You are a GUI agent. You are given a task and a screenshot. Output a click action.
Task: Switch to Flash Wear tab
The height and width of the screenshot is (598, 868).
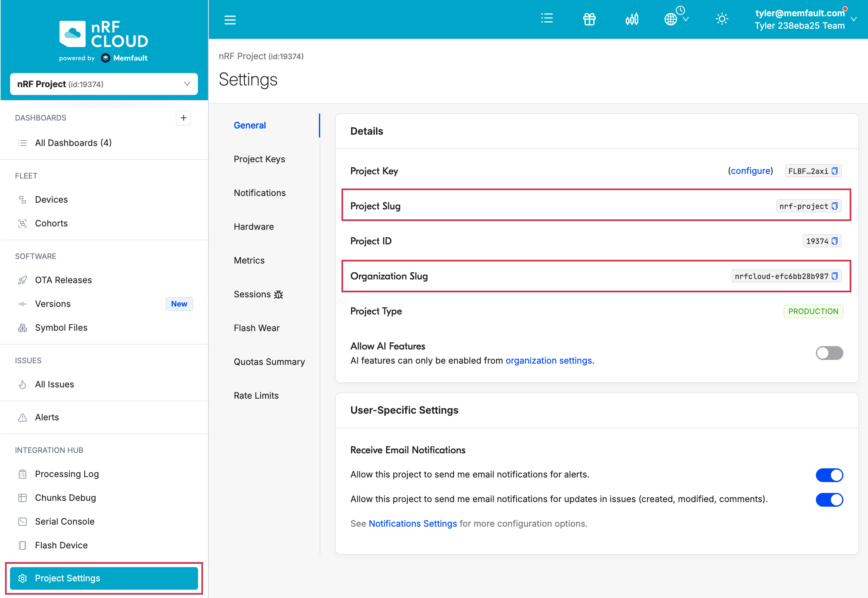tap(257, 328)
